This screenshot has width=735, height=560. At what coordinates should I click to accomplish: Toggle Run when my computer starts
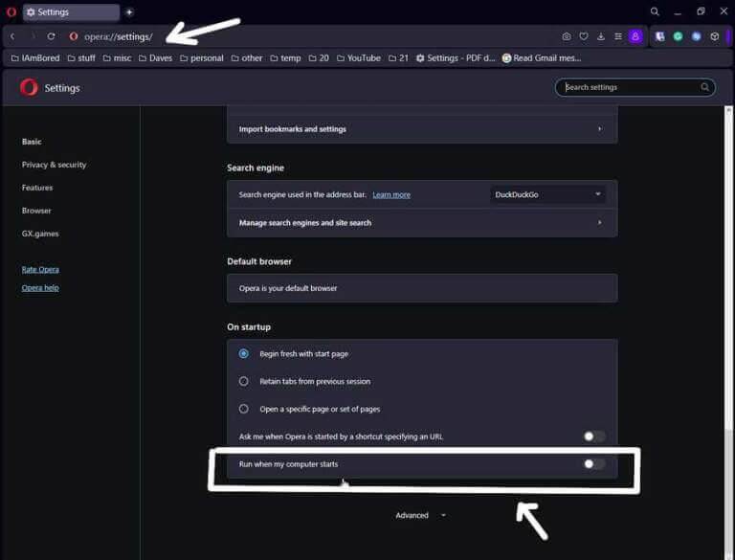coord(594,464)
